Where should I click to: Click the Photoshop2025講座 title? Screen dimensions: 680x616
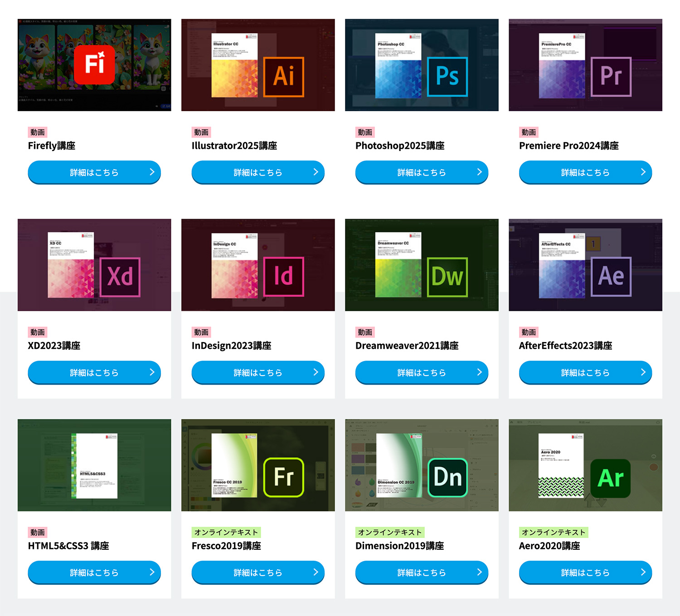click(400, 146)
